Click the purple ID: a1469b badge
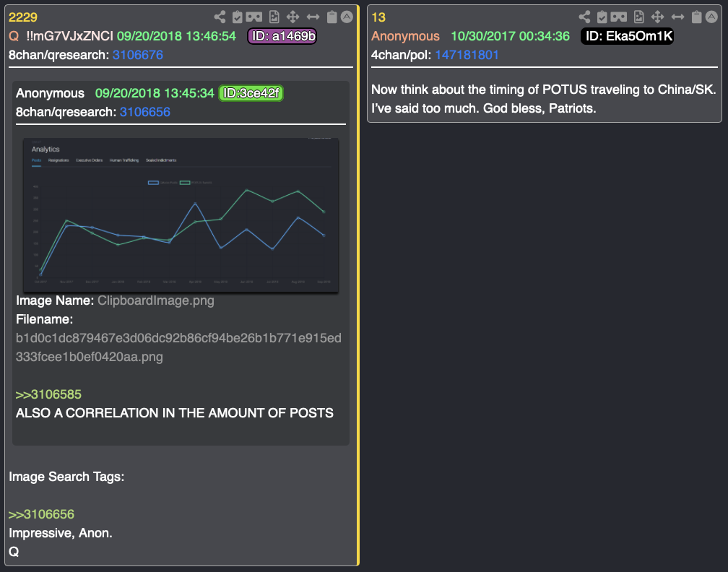728x572 pixels. (282, 36)
